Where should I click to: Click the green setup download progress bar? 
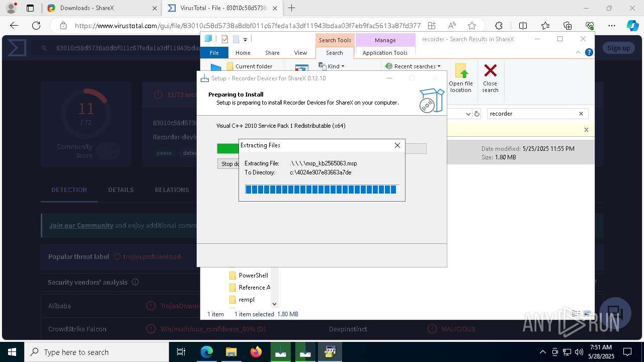pyautogui.click(x=321, y=148)
